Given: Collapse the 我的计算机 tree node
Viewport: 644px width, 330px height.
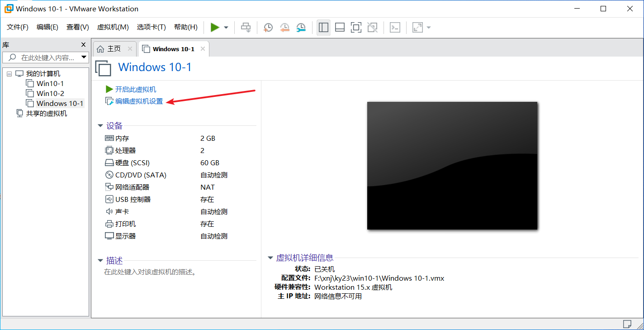Looking at the screenshot, I should tap(9, 74).
